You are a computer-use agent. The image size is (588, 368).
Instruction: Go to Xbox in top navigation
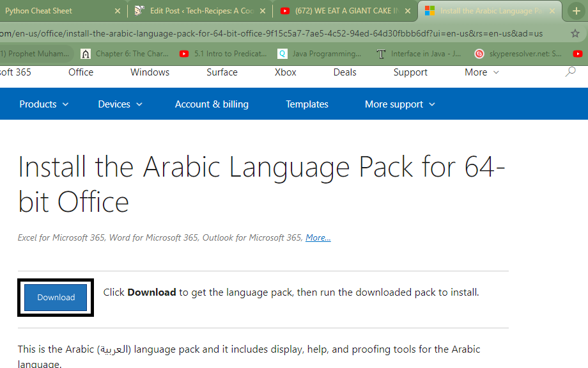286,72
